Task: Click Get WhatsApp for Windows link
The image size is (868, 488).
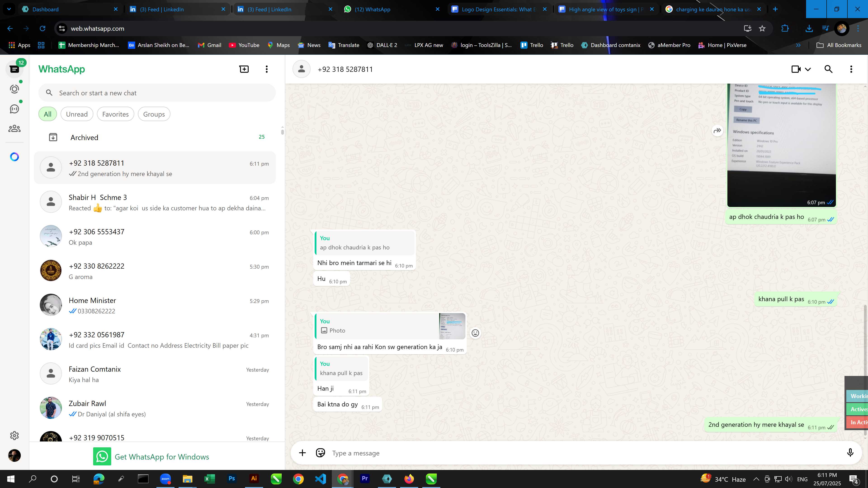Action: (151, 457)
